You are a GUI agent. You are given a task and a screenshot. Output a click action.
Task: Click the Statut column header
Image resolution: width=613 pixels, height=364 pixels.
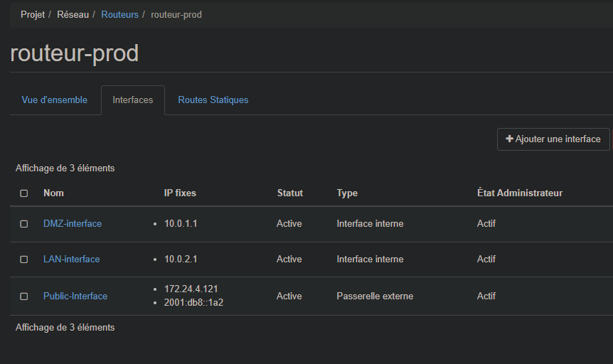point(289,193)
